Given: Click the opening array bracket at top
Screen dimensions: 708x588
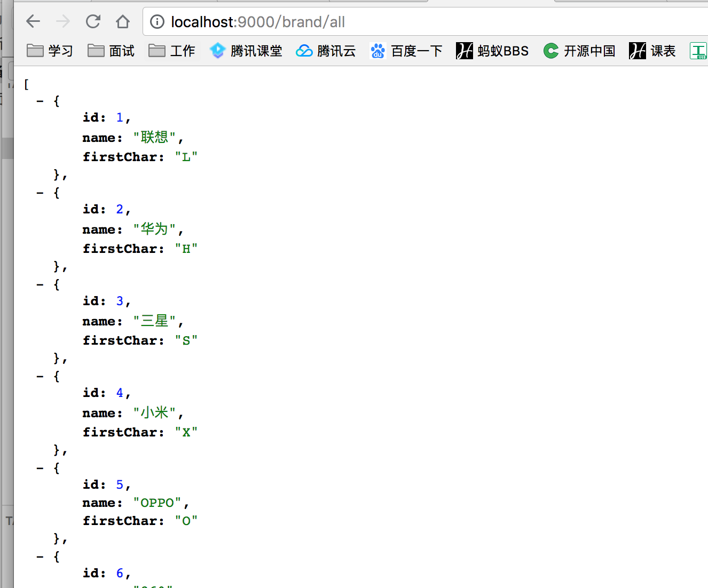Looking at the screenshot, I should 26,84.
